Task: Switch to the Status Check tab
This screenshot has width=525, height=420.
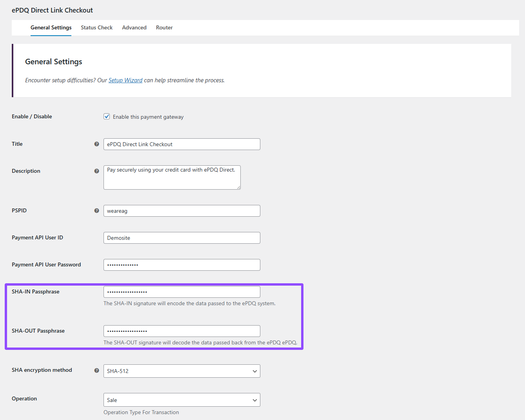Action: point(96,28)
